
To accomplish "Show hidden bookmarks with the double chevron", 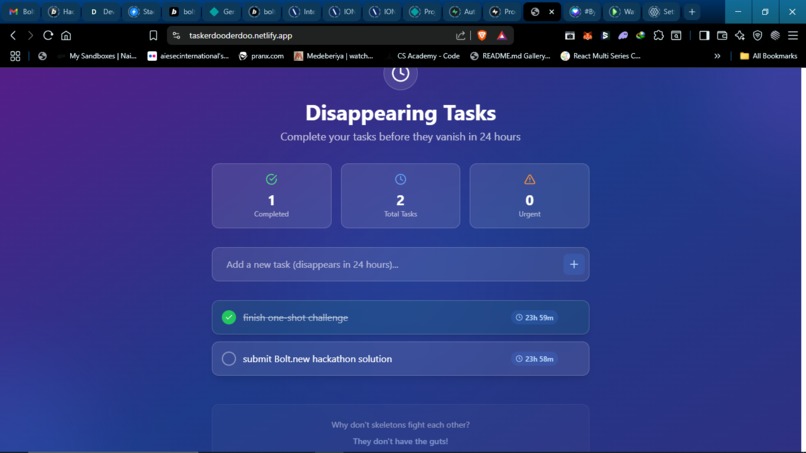I will click(x=717, y=56).
